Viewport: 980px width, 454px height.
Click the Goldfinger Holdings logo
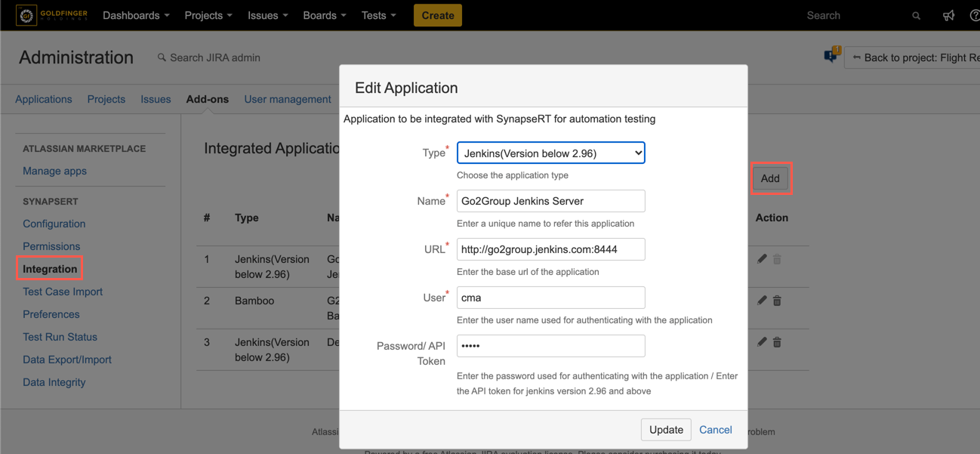tap(52, 15)
